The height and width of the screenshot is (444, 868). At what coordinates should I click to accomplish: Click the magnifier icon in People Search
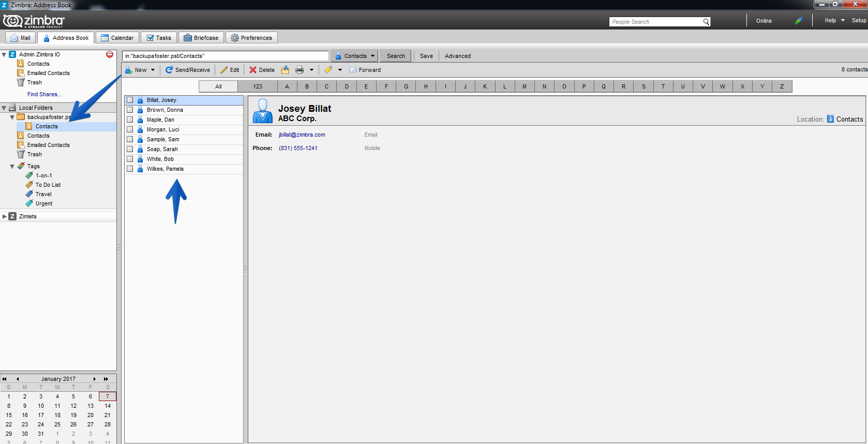click(706, 22)
